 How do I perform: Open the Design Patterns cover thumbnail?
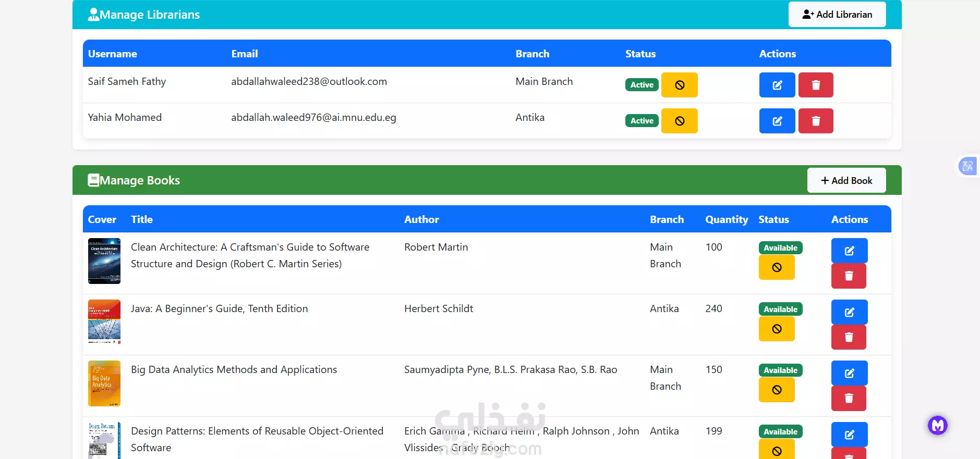point(104,440)
